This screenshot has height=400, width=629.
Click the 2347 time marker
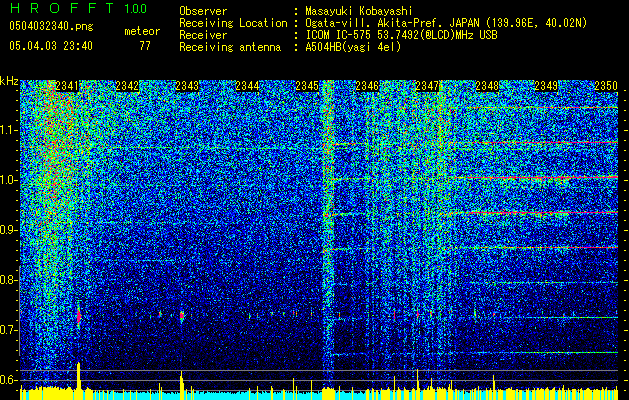427,86
